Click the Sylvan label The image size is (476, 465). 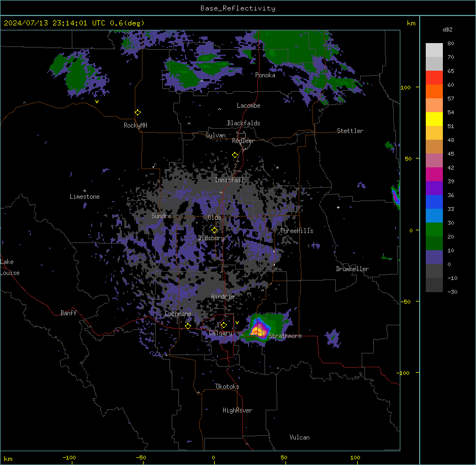(x=215, y=135)
